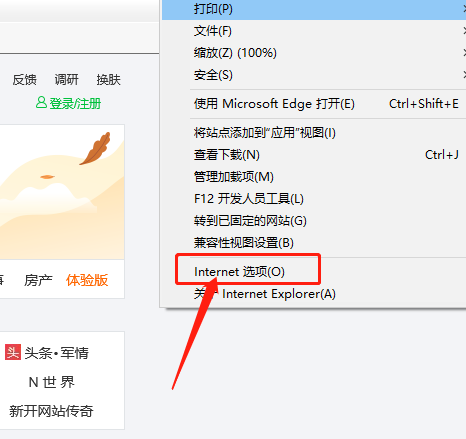This screenshot has width=466, height=439.
Task: Choose 转到已固定的网站(G)
Action: coord(314,221)
